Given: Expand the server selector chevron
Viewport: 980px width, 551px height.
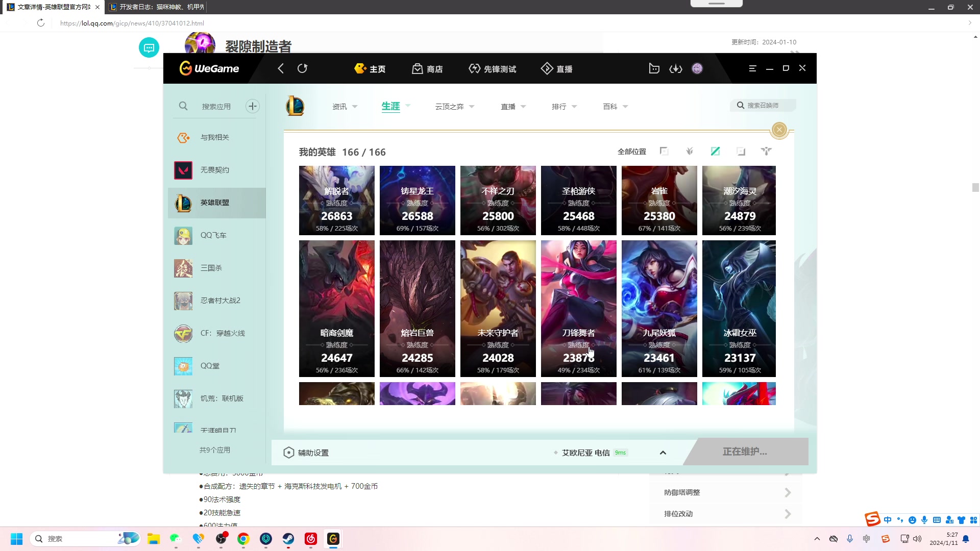Looking at the screenshot, I should pos(663,453).
